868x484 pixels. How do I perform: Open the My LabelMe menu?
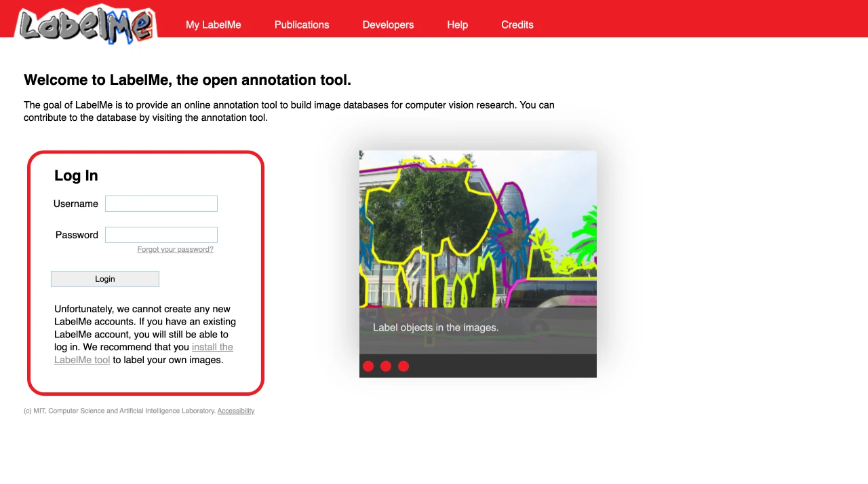point(214,24)
